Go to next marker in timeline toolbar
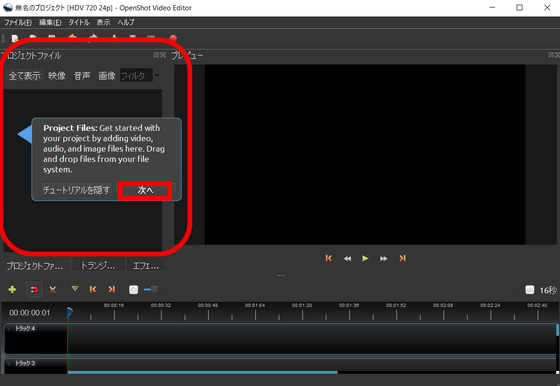 [112, 289]
